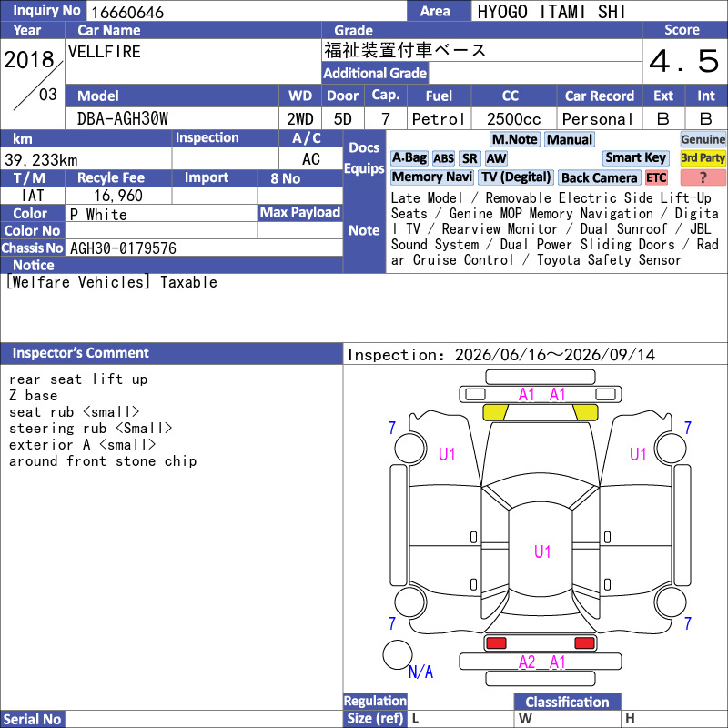Click the yellow 3rd Party badge
Image resolution: width=728 pixels, height=728 pixels.
pos(703,158)
